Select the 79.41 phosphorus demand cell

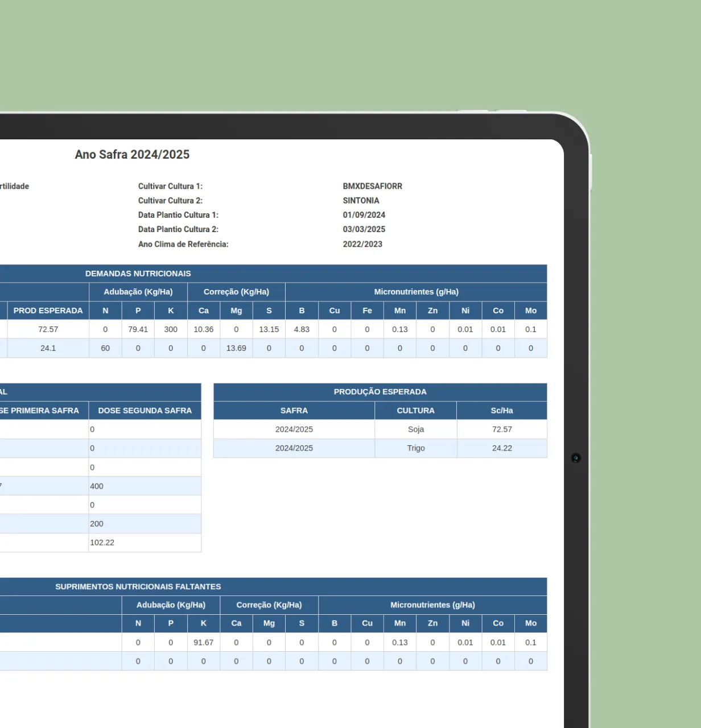click(x=138, y=329)
